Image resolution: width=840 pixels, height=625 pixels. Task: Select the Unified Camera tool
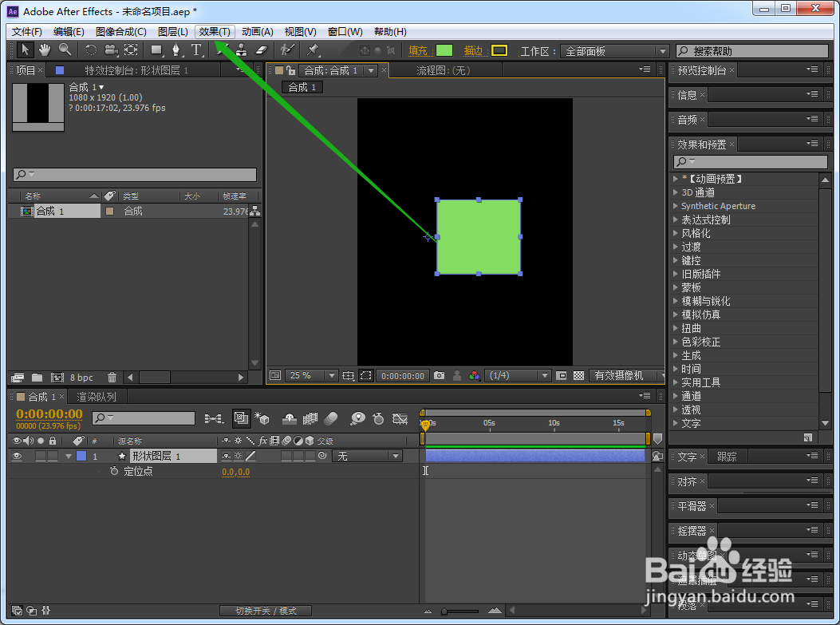(111, 50)
